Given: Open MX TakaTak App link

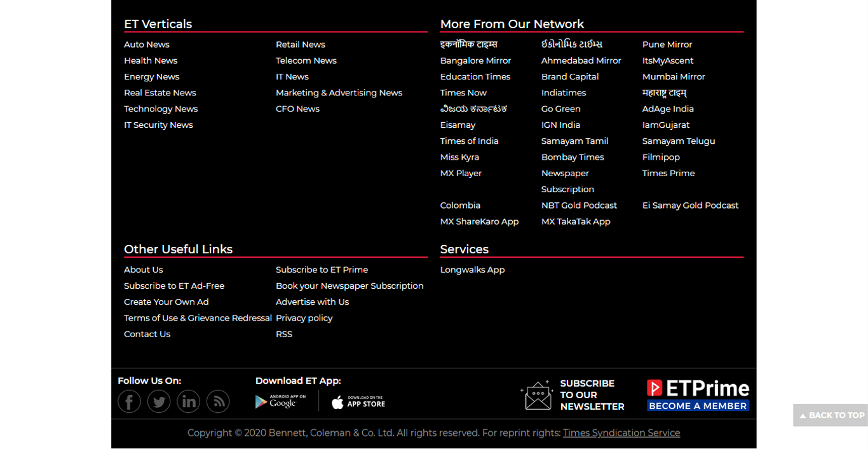Looking at the screenshot, I should click(x=576, y=221).
